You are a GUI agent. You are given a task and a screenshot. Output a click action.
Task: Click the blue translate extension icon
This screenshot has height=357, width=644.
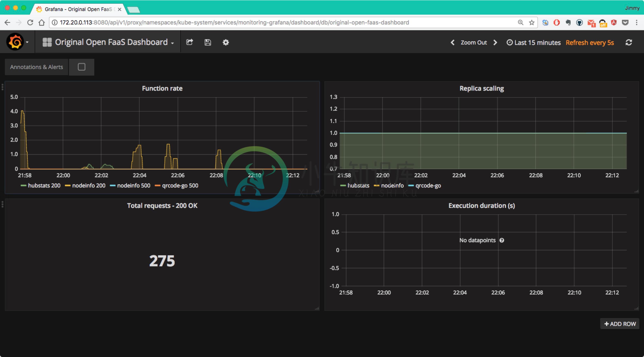click(x=545, y=22)
